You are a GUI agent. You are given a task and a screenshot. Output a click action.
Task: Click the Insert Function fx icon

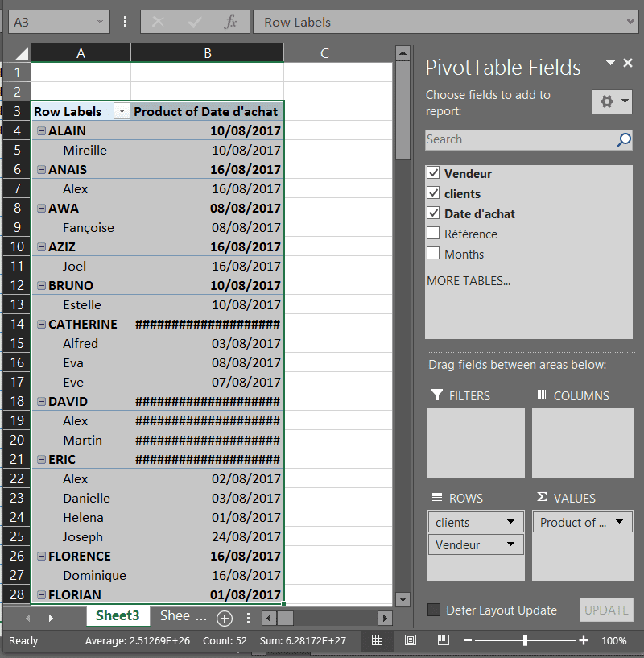[x=230, y=23]
